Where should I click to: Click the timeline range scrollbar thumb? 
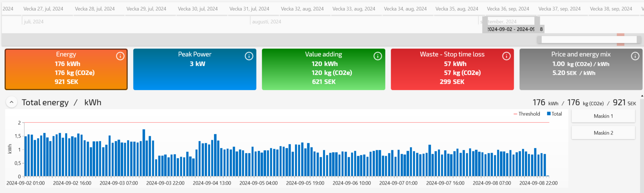(589, 40)
